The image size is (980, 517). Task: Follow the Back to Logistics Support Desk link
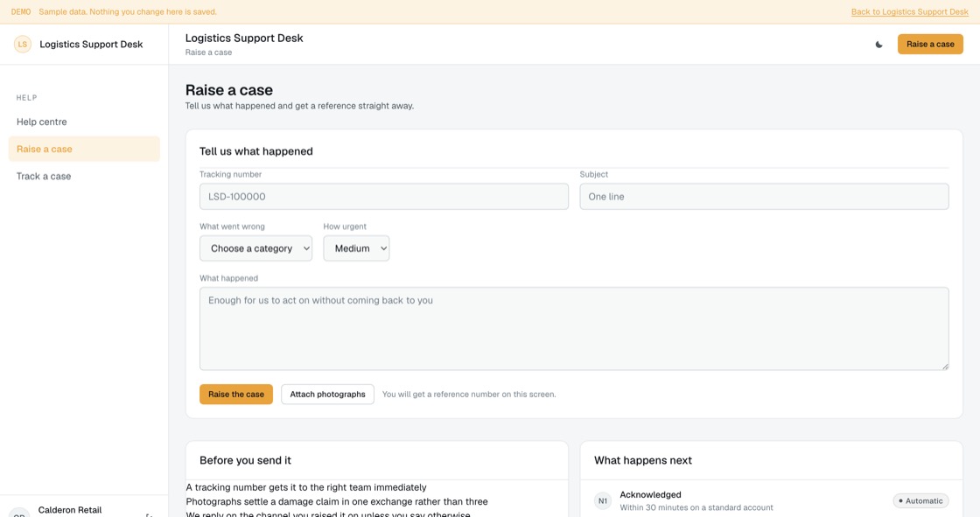(909, 12)
